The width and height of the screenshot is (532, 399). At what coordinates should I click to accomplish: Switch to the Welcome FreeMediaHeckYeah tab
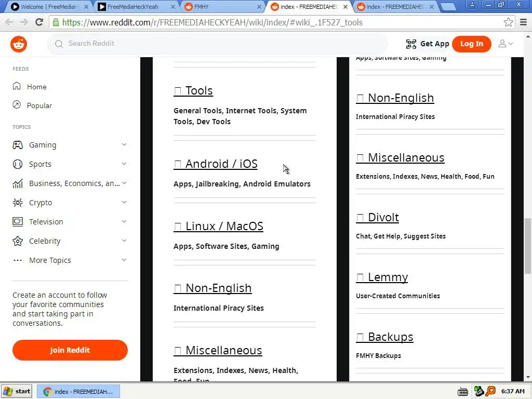49,7
